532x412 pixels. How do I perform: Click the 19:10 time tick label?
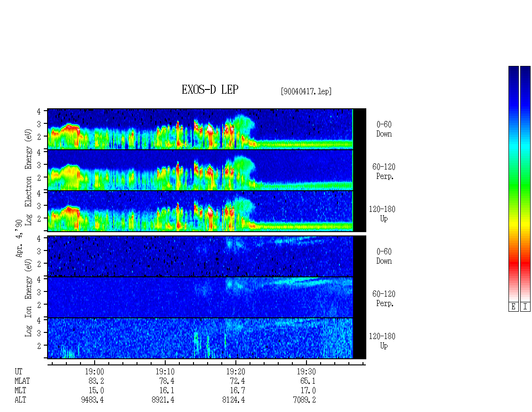[x=165, y=372]
